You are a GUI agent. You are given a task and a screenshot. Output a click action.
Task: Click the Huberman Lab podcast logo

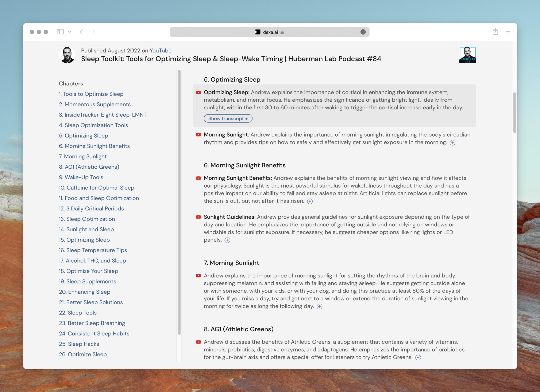(467, 55)
